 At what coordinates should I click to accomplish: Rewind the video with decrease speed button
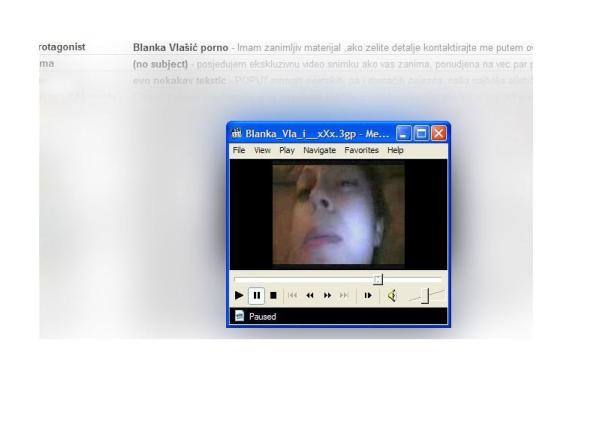click(x=310, y=295)
